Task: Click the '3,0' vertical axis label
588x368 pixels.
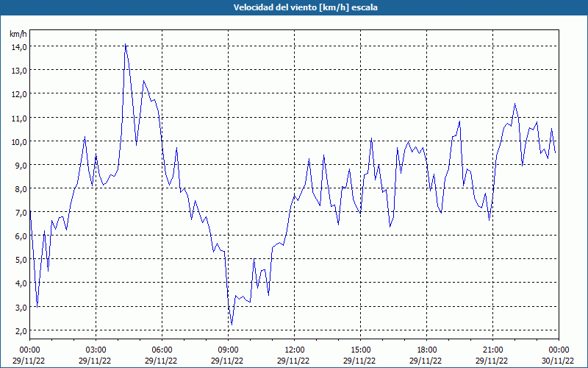Action: pos(21,307)
